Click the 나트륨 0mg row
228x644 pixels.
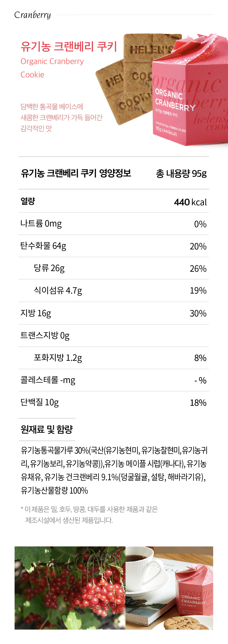coord(114,224)
